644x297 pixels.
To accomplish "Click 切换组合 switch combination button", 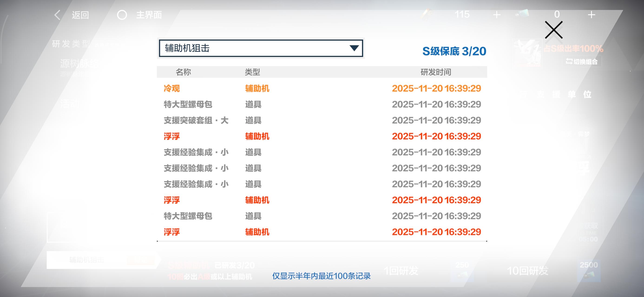I will (x=582, y=61).
